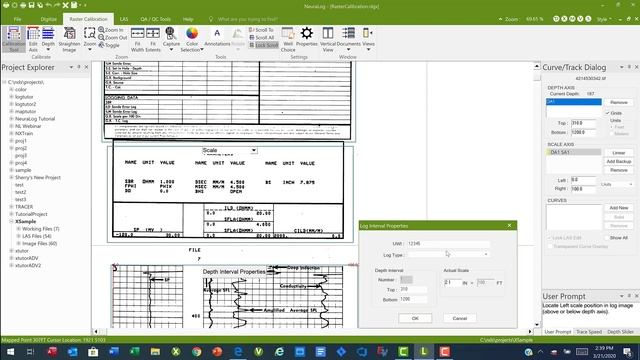Open the Capture tool
Image resolution: width=640 pixels, height=360 pixels.
tap(171, 39)
